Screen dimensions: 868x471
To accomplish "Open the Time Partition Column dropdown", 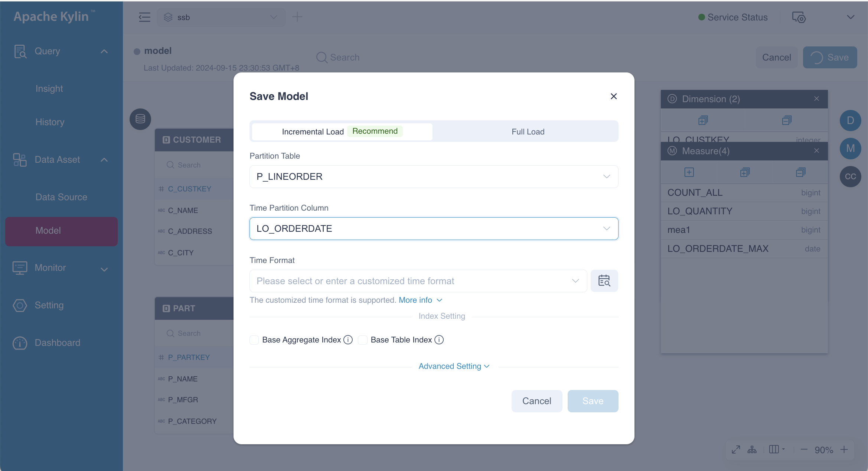I will coord(434,228).
